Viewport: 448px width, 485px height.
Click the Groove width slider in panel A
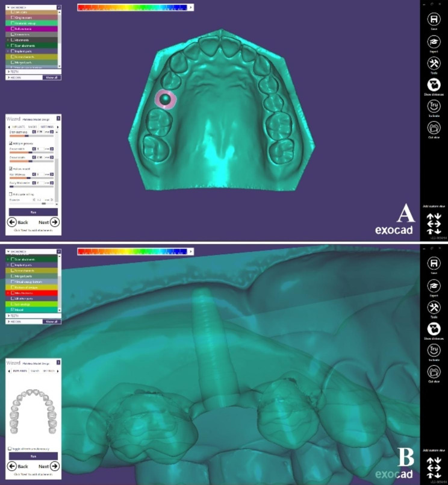(31, 152)
